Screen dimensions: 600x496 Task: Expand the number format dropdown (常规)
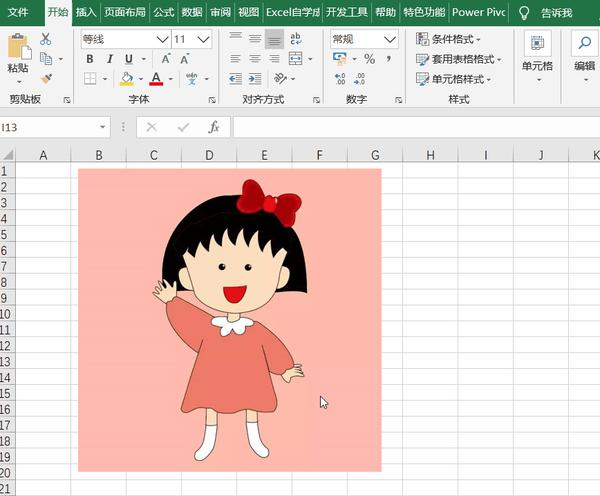point(390,39)
